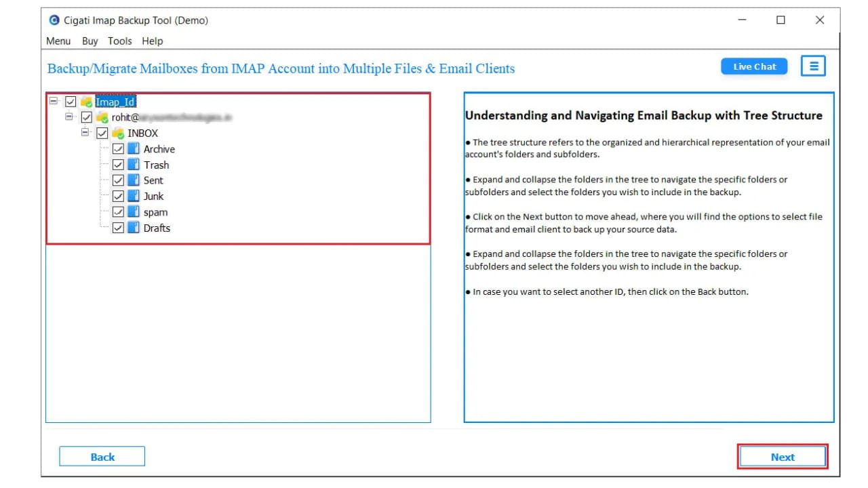Uncheck the Drafts folder checkbox
This screenshot has height=488, width=868.
(118, 228)
